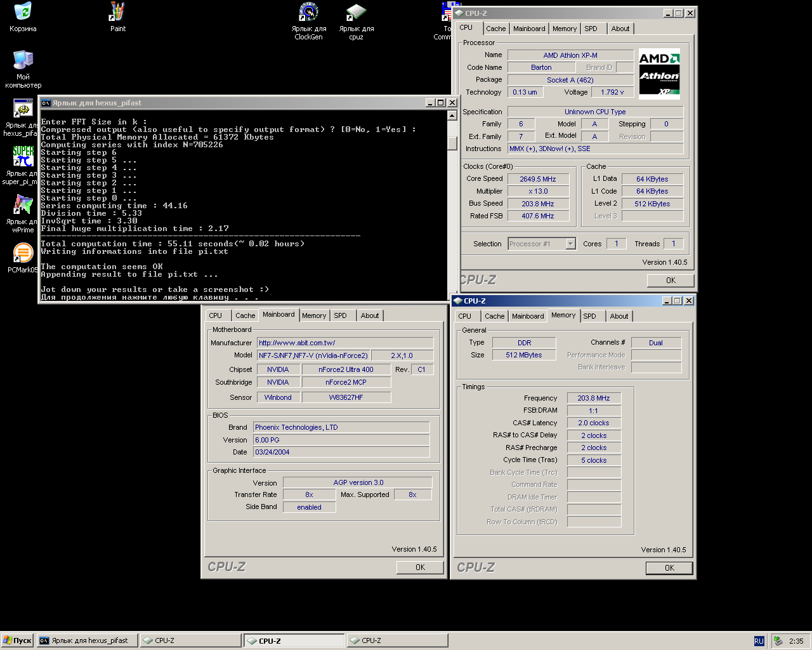Click the FSB:DRAM 1:1 value
Image resolution: width=812 pixels, height=650 pixels.
[x=594, y=411]
